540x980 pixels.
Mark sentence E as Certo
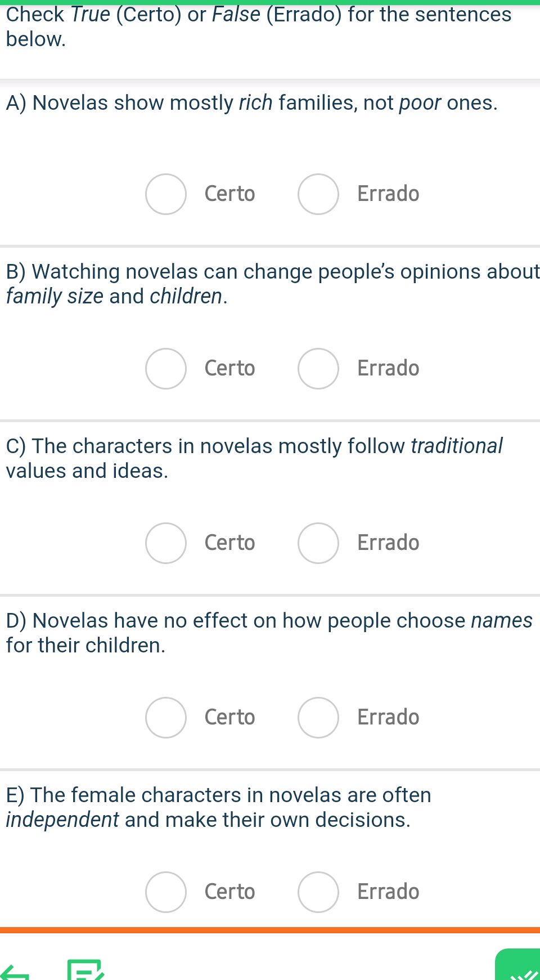(165, 892)
